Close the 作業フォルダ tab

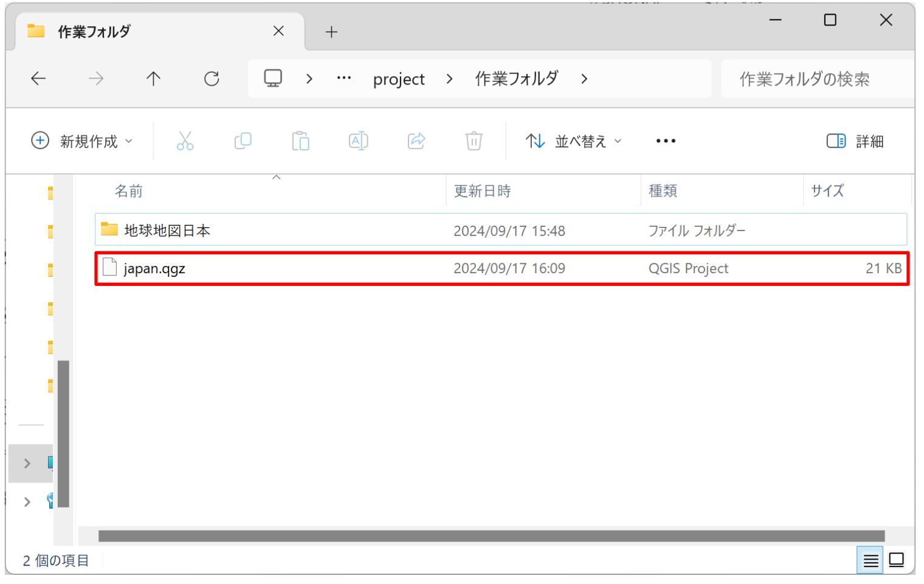278,31
